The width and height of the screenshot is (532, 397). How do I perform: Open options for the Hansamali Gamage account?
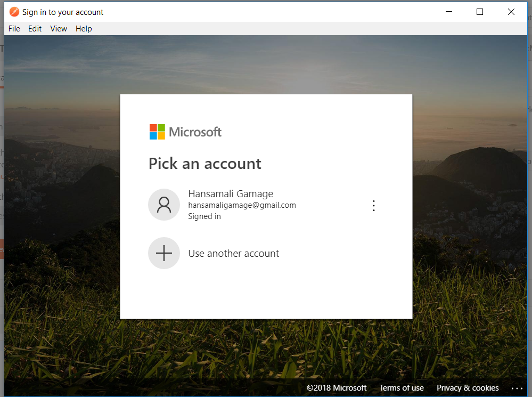373,206
